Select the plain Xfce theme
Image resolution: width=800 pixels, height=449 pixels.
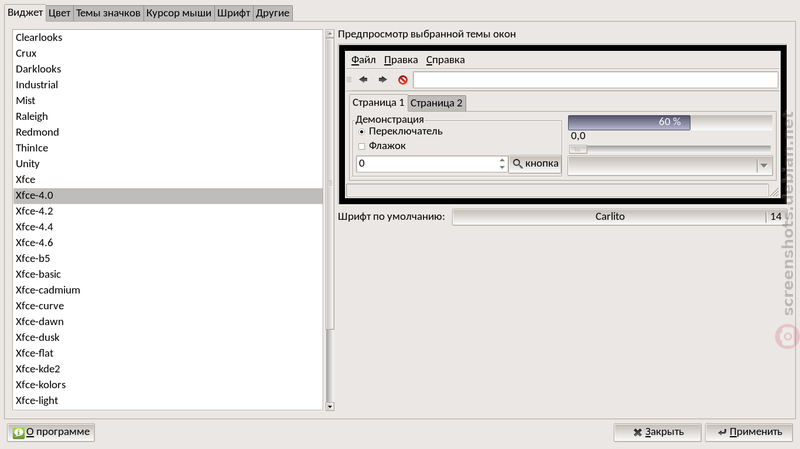pos(168,180)
